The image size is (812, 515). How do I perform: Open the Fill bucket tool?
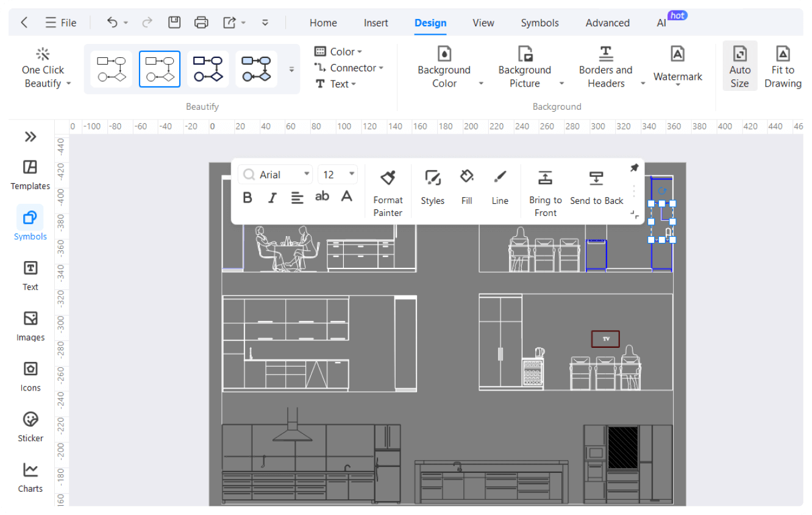(466, 178)
